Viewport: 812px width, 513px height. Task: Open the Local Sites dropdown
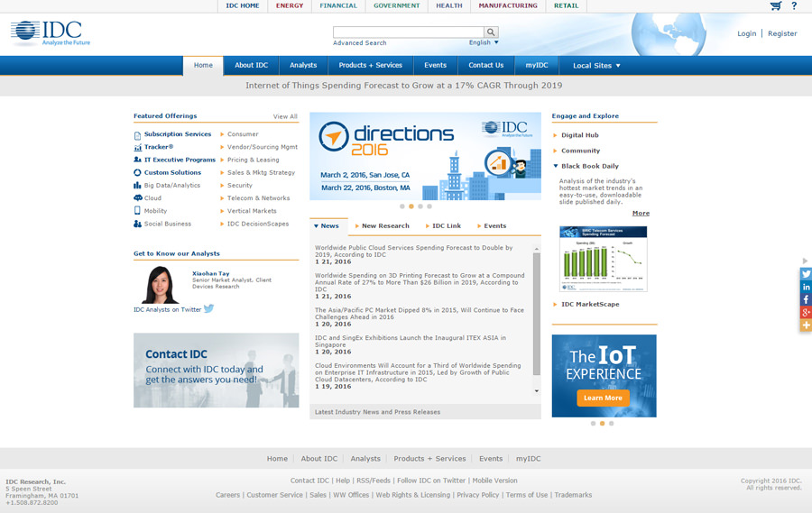point(596,66)
